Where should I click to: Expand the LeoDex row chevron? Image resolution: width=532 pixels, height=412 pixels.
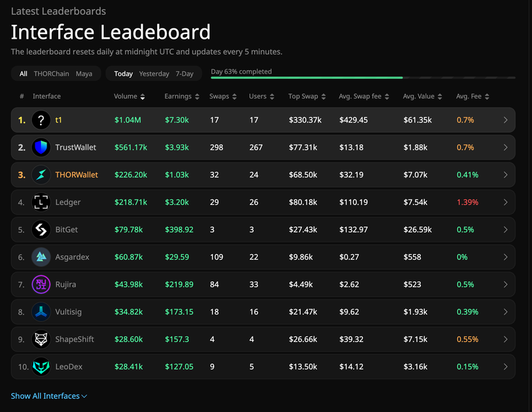tap(506, 367)
